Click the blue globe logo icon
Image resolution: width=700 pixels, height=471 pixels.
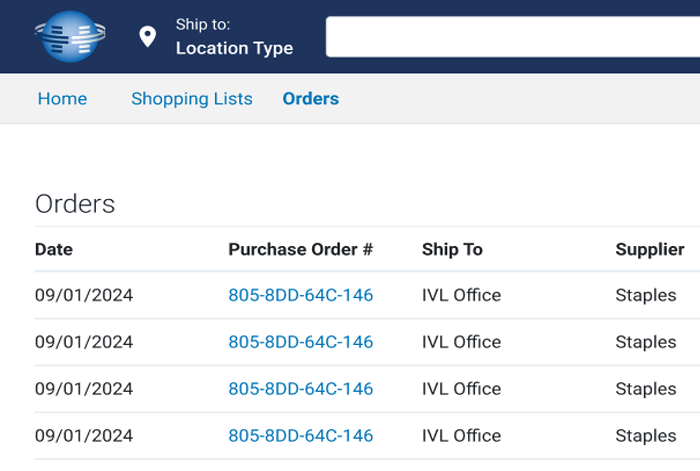tap(70, 37)
